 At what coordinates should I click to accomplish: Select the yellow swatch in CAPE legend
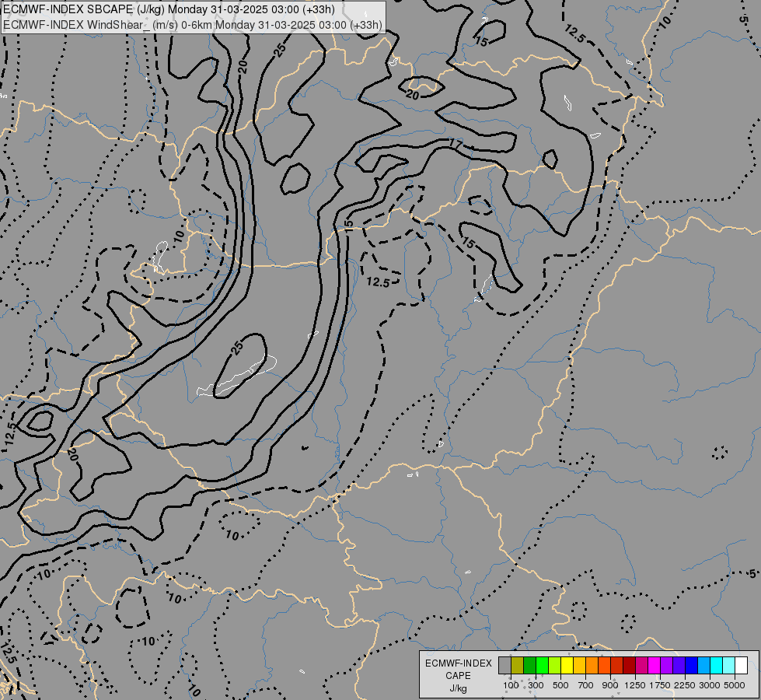(567, 666)
